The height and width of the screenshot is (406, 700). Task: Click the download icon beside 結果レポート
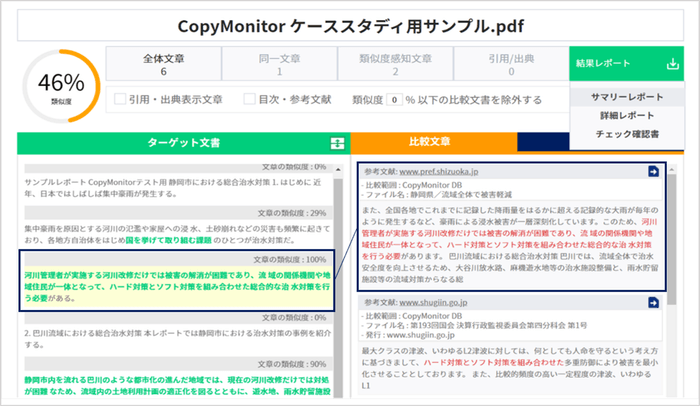pos(670,65)
